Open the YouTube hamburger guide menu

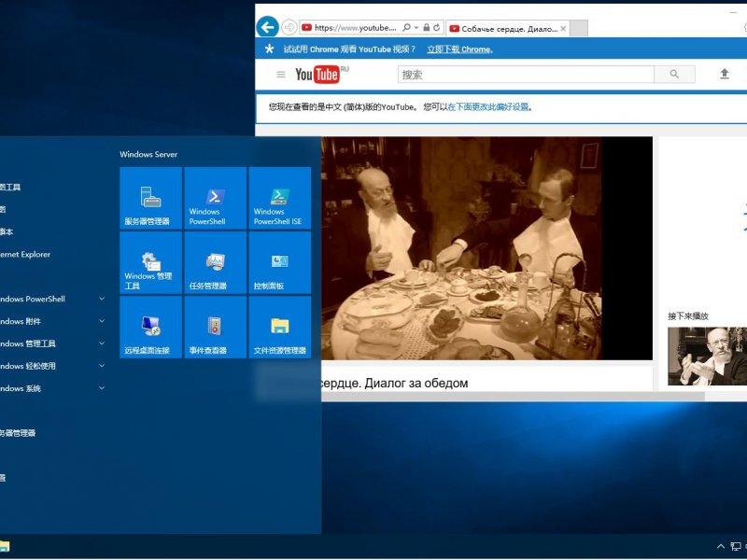pos(281,75)
